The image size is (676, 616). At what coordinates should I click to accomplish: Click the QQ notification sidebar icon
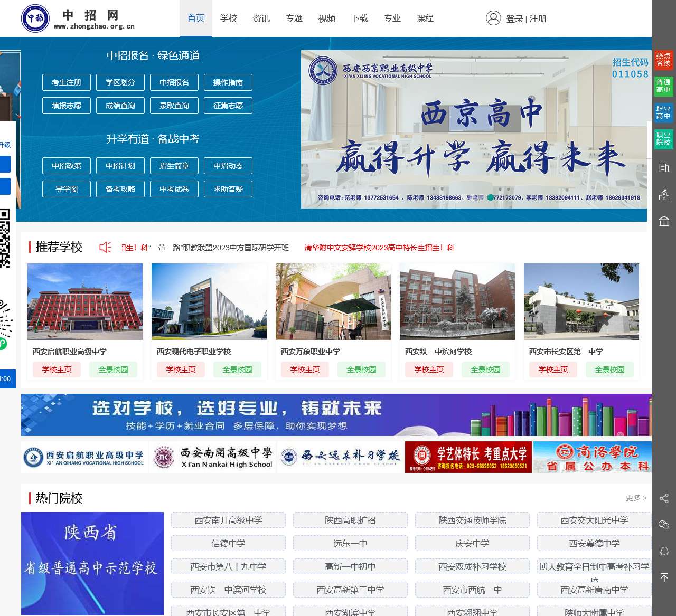(664, 551)
